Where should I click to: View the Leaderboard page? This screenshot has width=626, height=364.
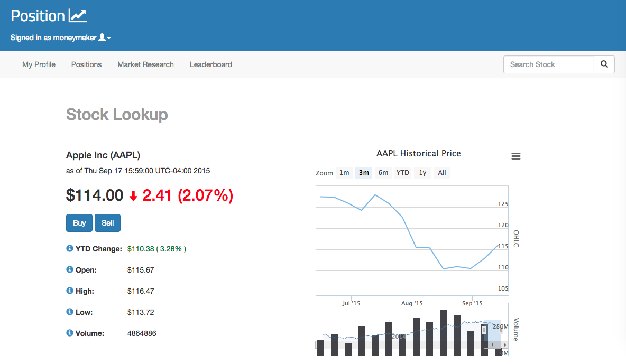211,64
